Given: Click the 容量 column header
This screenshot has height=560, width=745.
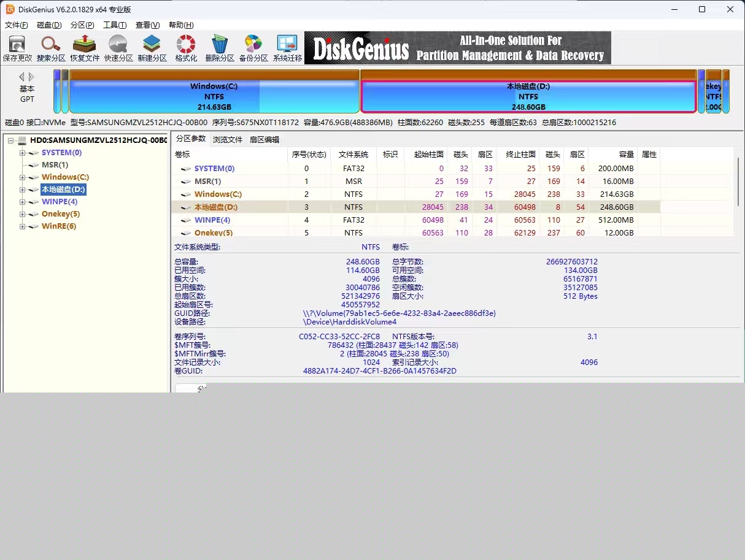Looking at the screenshot, I should point(614,155).
